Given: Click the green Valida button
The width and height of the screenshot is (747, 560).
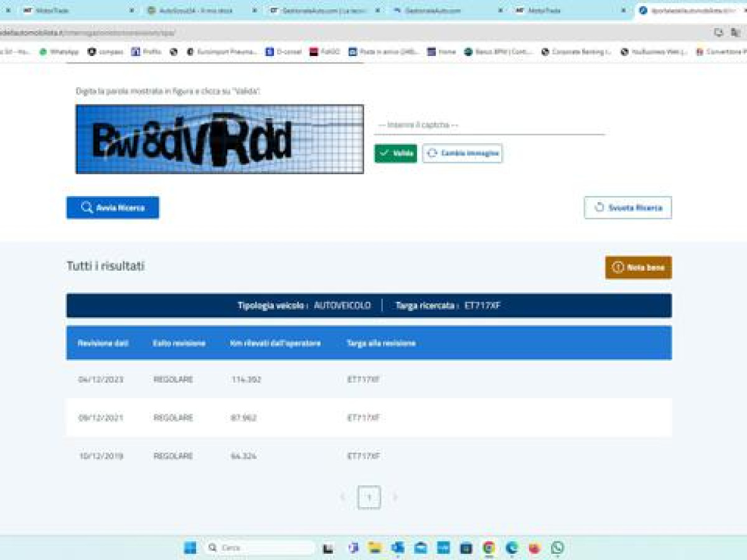Looking at the screenshot, I should click(395, 153).
